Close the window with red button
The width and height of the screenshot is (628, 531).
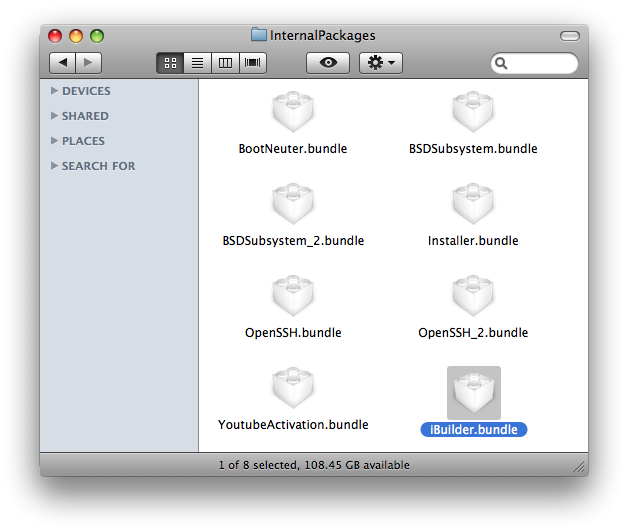55,36
